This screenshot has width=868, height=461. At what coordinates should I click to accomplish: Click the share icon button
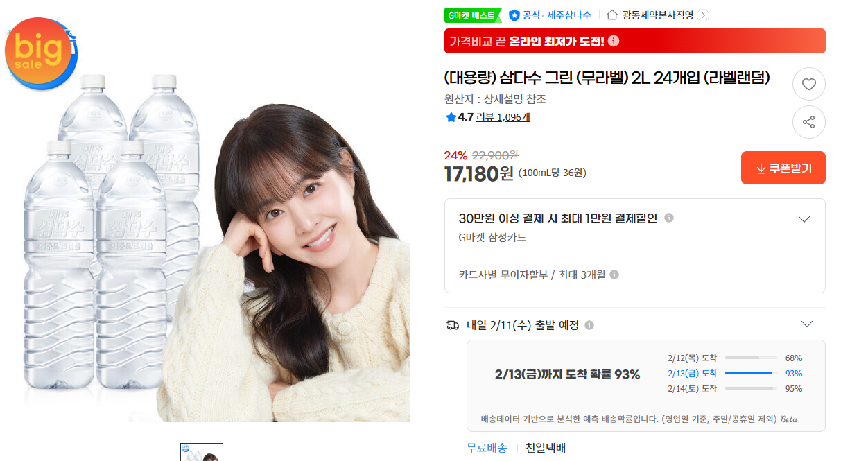click(x=808, y=123)
